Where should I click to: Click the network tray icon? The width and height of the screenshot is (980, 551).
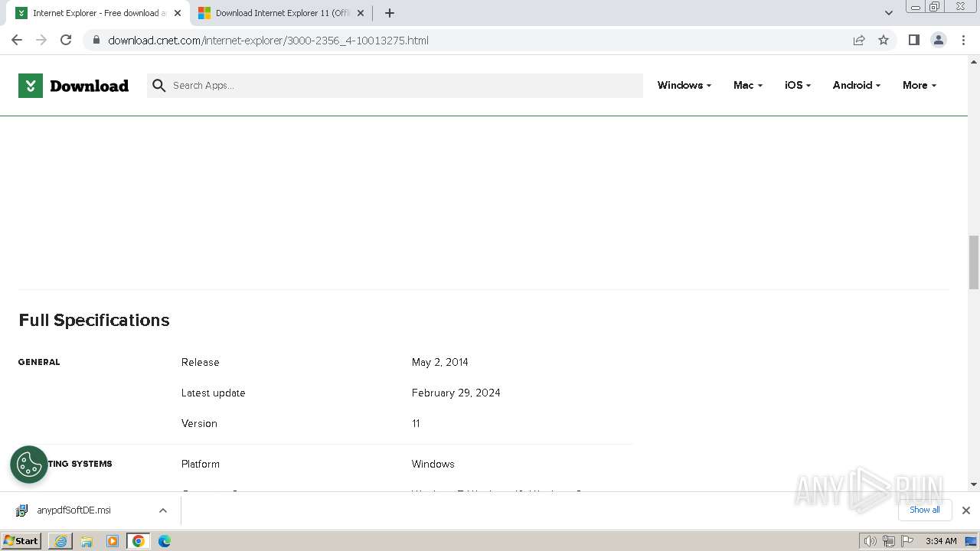tap(888, 541)
